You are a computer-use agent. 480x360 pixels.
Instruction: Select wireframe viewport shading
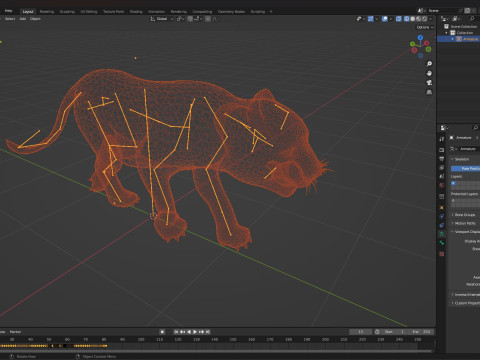[x=406, y=19]
